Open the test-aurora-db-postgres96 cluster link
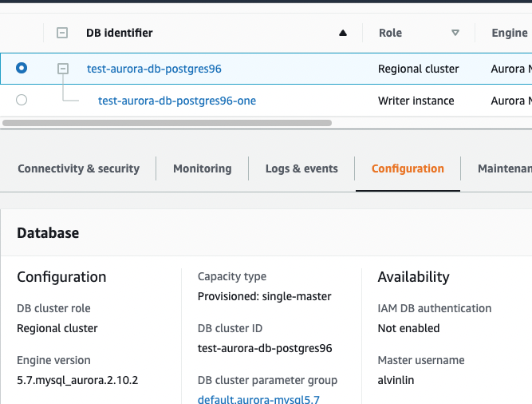The image size is (532, 404). [154, 69]
